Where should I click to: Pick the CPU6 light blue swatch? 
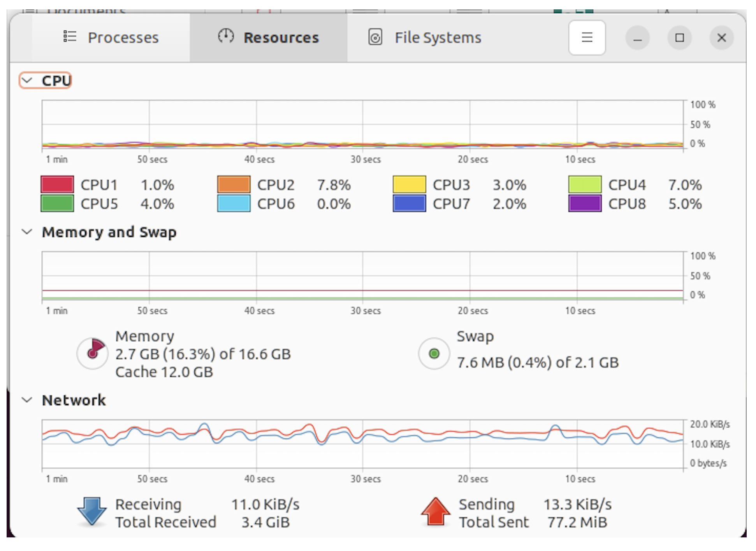pos(234,204)
